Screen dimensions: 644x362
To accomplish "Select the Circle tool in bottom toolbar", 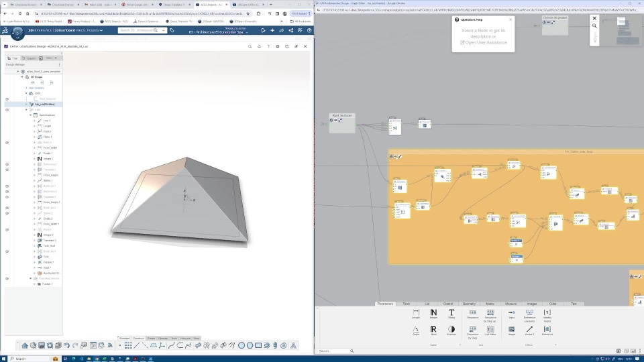I will pyautogui.click(x=241, y=346).
